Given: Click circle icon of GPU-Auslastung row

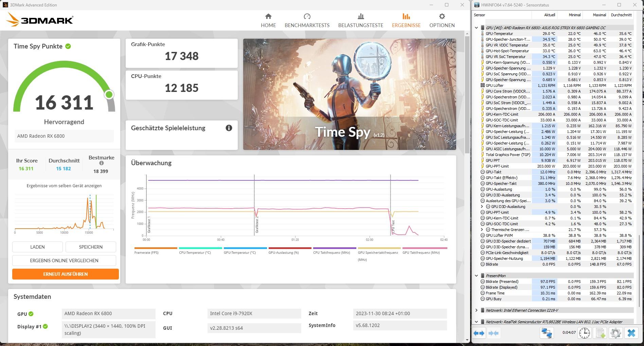Looking at the screenshot, I should pos(482,189).
